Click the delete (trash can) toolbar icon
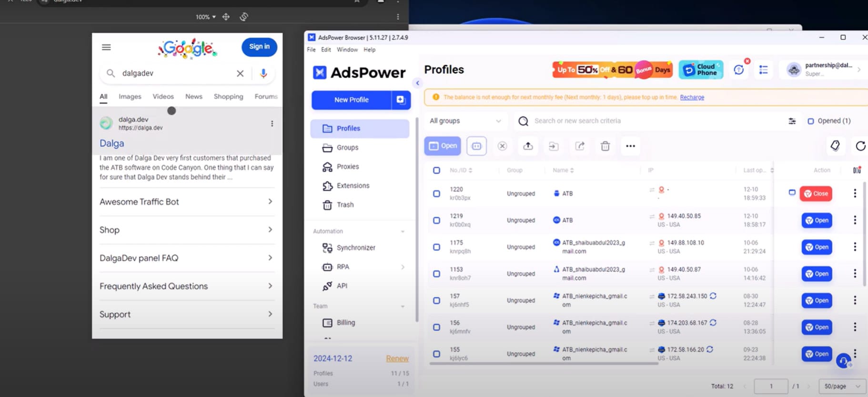This screenshot has height=397, width=868. point(605,146)
